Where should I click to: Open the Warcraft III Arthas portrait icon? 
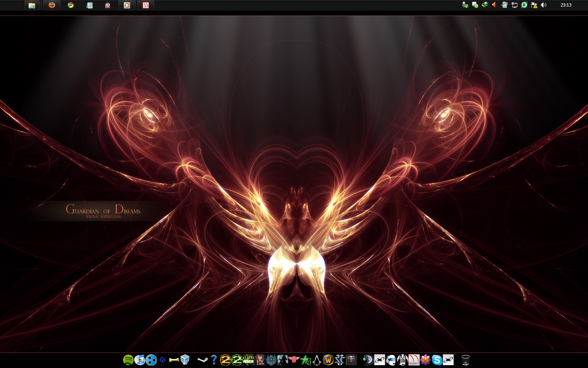(351, 360)
